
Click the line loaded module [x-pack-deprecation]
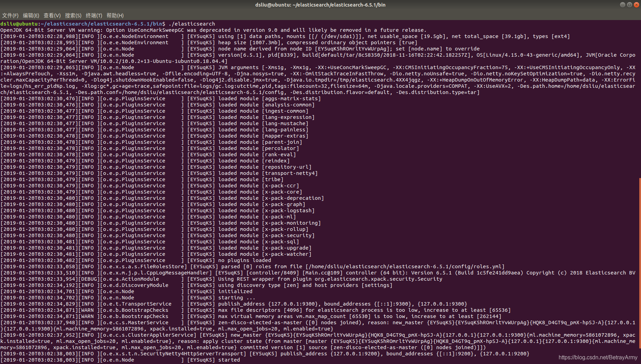click(162, 198)
